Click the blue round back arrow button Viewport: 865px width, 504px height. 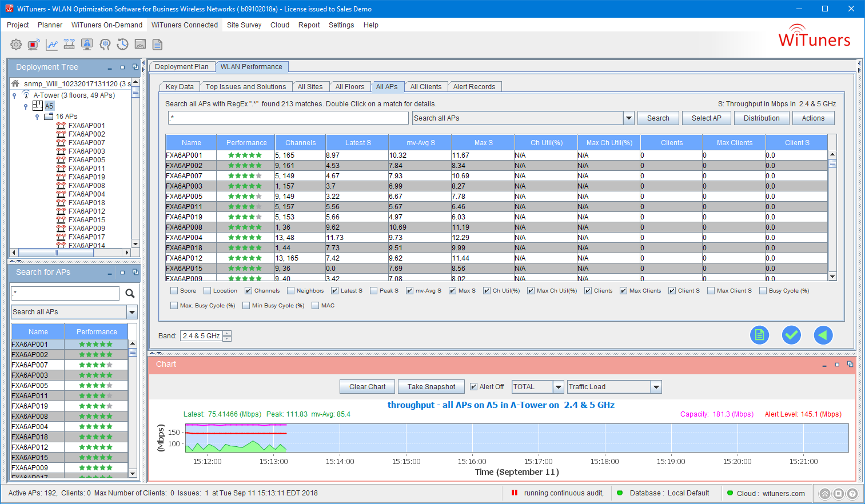[x=823, y=335]
